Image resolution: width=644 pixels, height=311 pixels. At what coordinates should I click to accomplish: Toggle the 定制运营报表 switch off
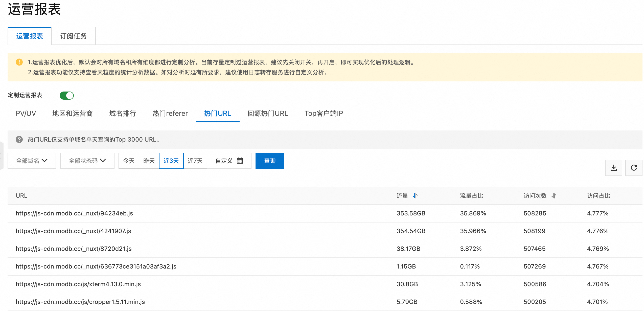pyautogui.click(x=67, y=96)
